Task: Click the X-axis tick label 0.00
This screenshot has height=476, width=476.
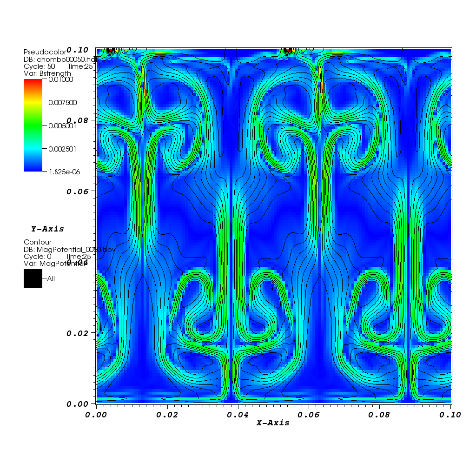Action: point(96,415)
